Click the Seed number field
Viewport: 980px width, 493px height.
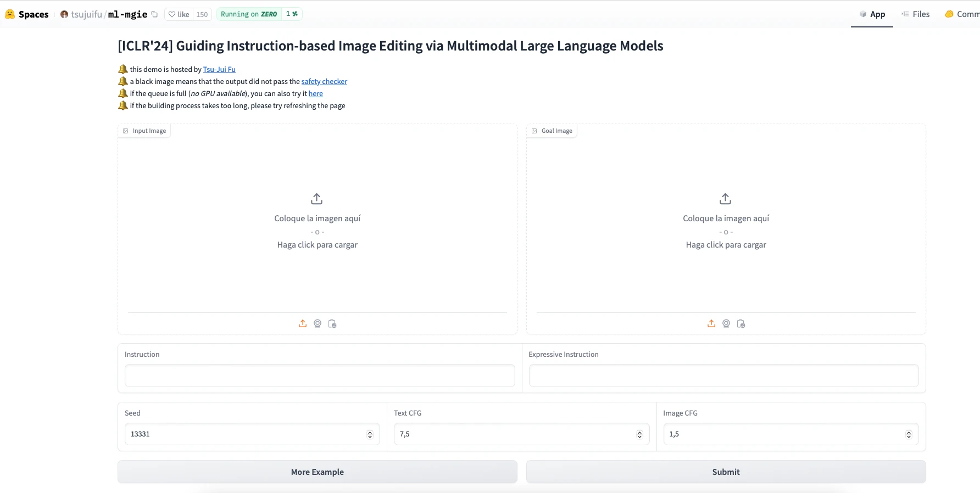(x=252, y=434)
